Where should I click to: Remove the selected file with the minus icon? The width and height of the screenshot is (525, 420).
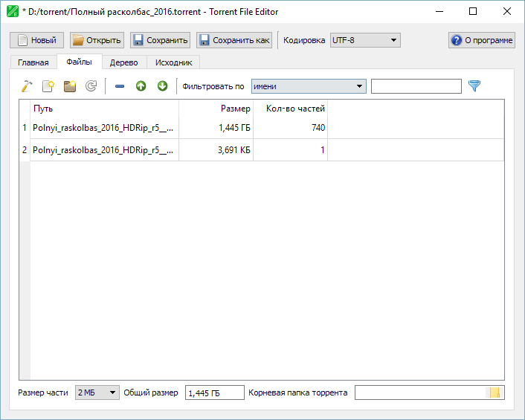click(x=120, y=86)
